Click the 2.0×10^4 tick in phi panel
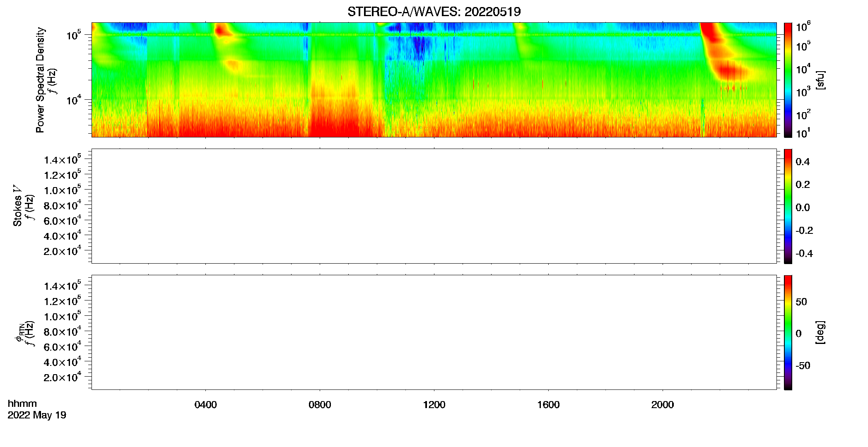This screenshot has width=868, height=447. [63, 377]
